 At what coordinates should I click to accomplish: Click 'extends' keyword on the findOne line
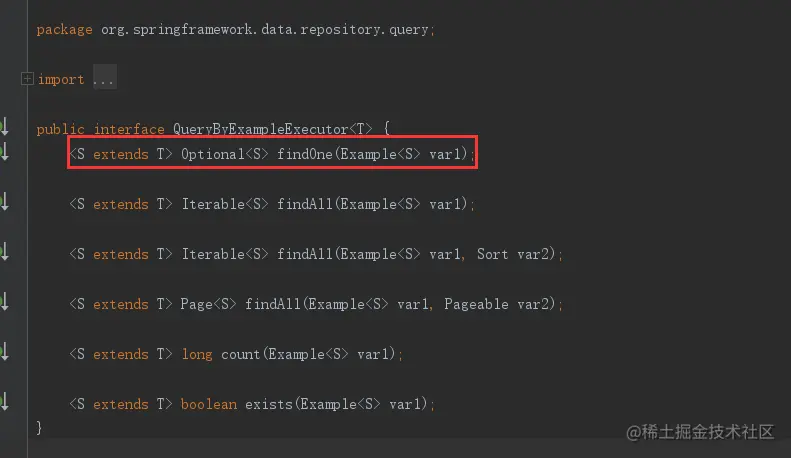click(x=121, y=154)
